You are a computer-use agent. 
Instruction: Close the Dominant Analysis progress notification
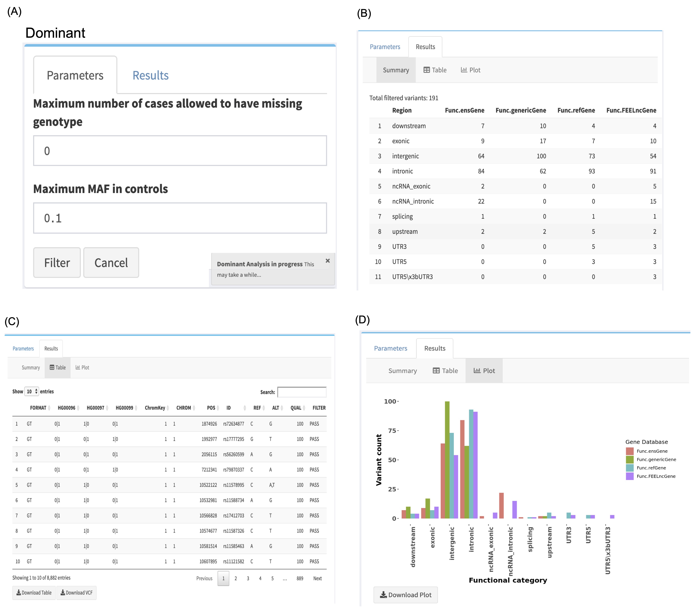tap(327, 261)
